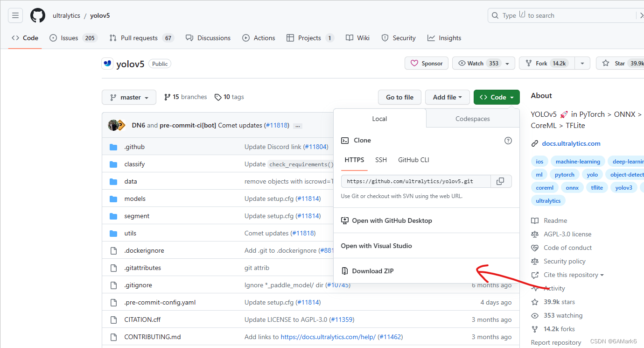Expand Cite this repository dropdown

[x=574, y=275]
